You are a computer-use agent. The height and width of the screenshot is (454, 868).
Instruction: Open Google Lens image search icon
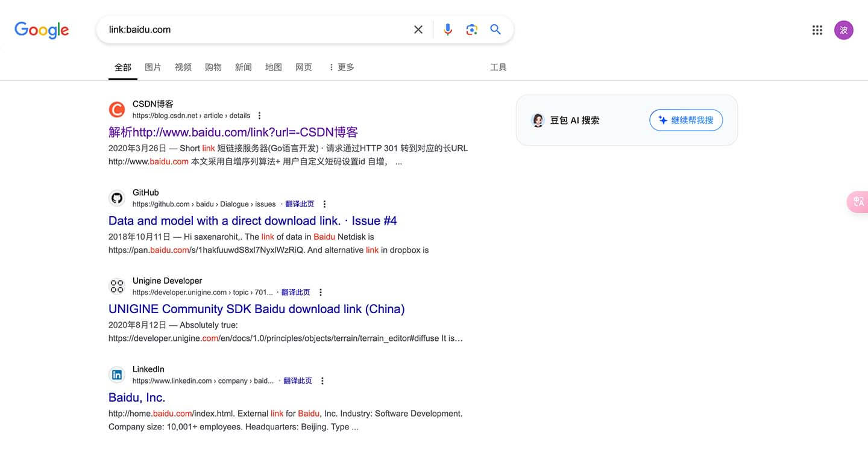coord(472,30)
